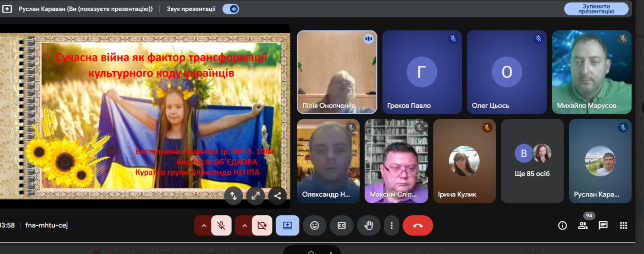Open the chat messages panel
The width and height of the screenshot is (644, 254).
coord(603,225)
